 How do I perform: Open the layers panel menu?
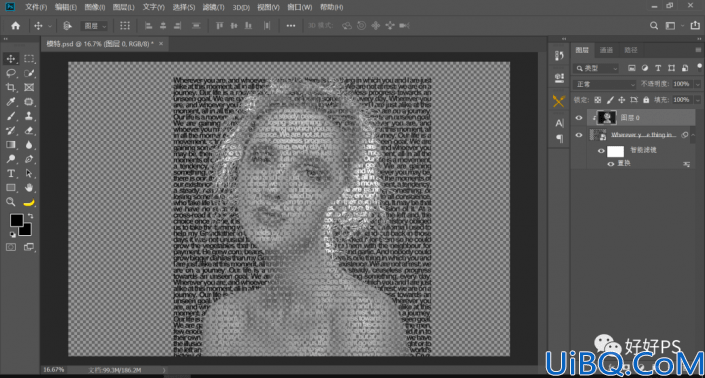point(698,50)
